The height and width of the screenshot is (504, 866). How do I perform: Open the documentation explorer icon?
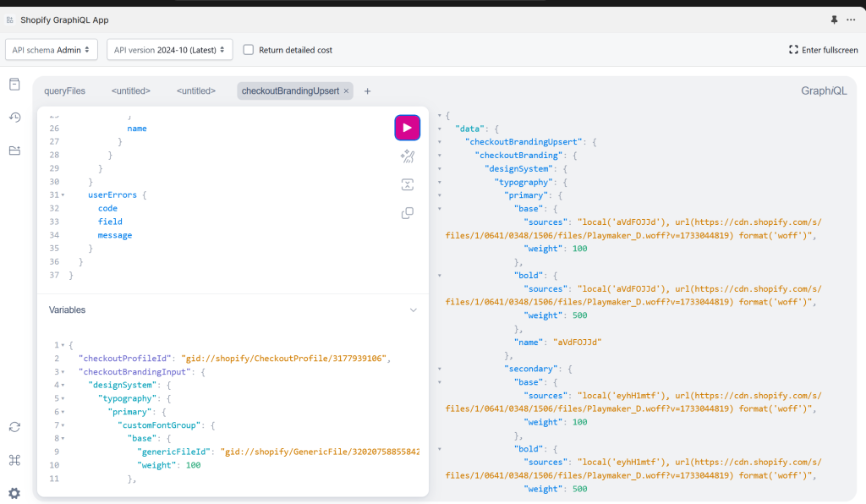[14, 84]
